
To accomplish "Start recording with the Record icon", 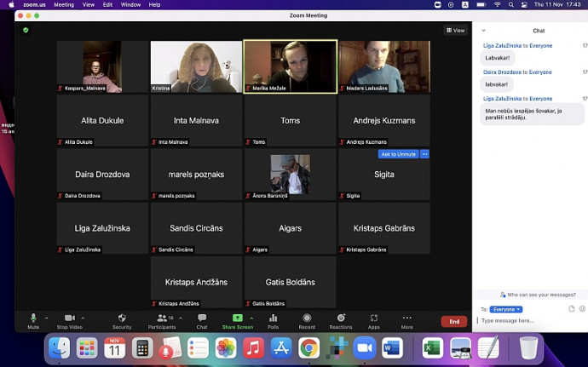I will tap(307, 318).
